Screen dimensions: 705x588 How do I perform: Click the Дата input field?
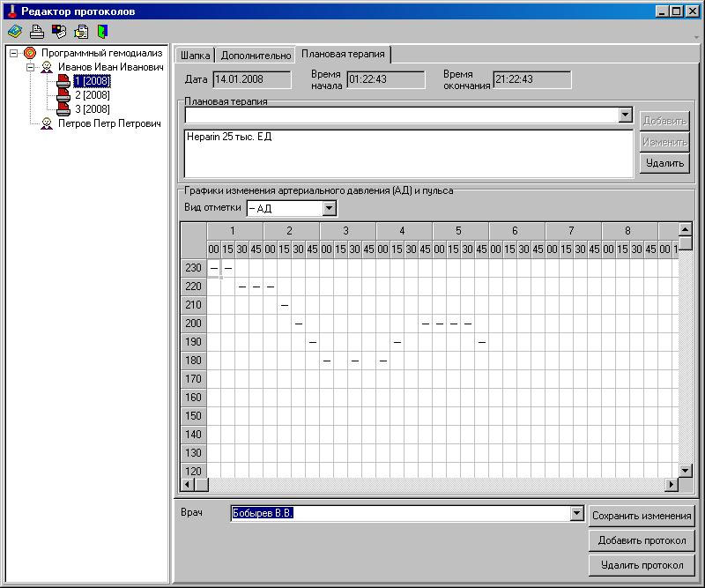click(x=251, y=80)
